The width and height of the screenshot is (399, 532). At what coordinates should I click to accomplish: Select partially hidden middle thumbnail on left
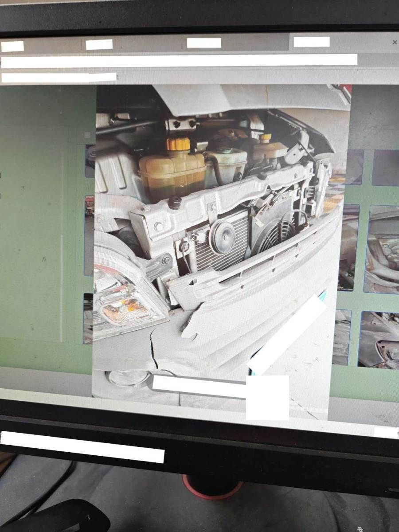tap(89, 235)
